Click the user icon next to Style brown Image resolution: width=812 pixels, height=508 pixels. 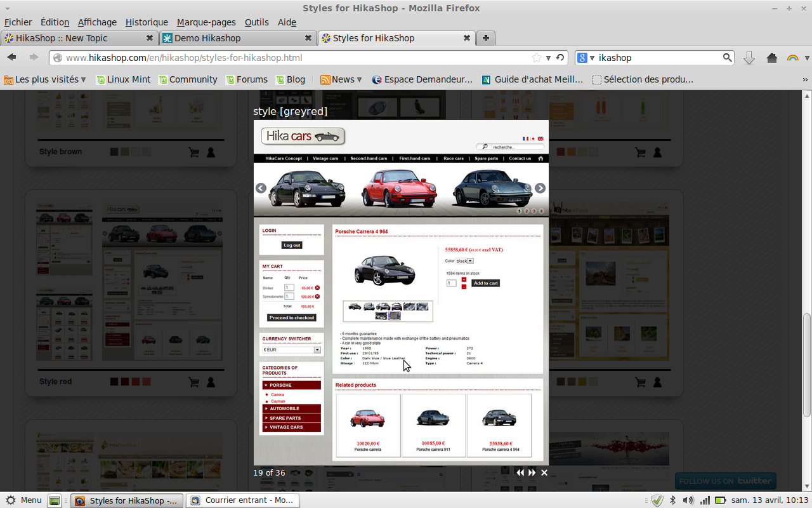pos(211,152)
